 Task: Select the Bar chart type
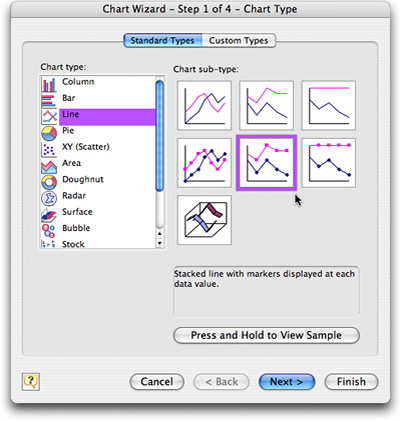[x=68, y=98]
